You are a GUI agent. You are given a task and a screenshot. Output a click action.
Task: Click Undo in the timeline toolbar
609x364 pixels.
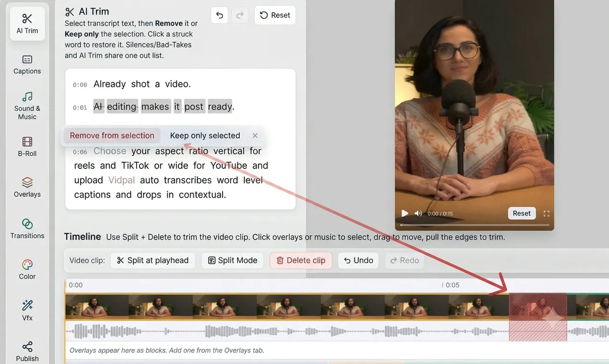coord(359,261)
